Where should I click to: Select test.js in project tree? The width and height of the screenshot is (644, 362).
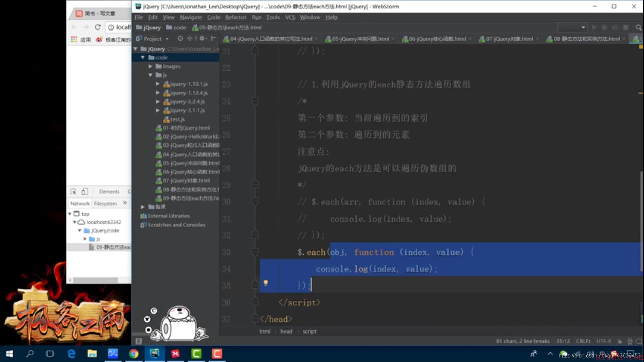(x=174, y=119)
